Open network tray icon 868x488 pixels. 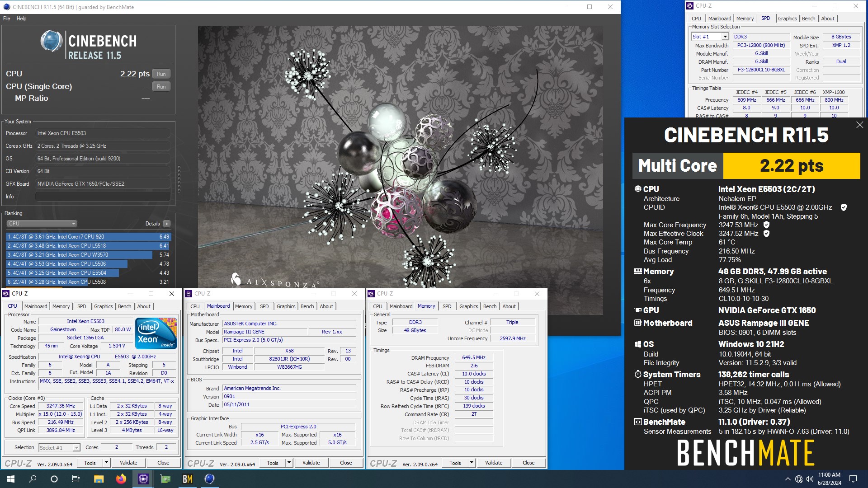(799, 479)
